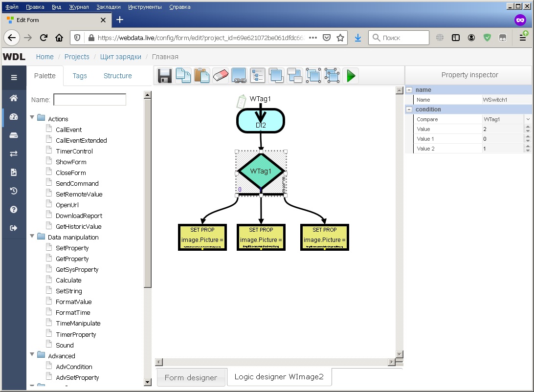
Task: Collapse the condition section in Property inspector
Action: click(409, 109)
